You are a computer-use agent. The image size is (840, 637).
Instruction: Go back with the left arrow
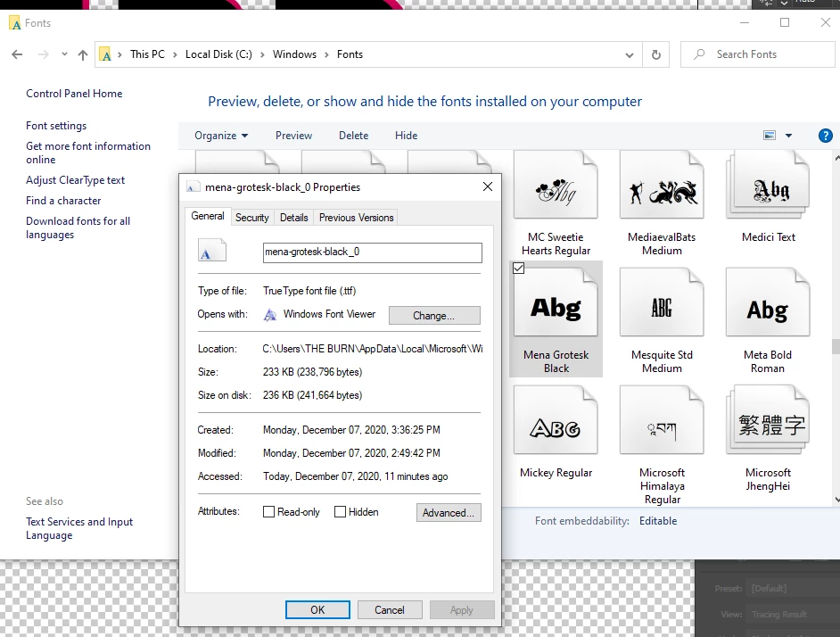pos(17,54)
